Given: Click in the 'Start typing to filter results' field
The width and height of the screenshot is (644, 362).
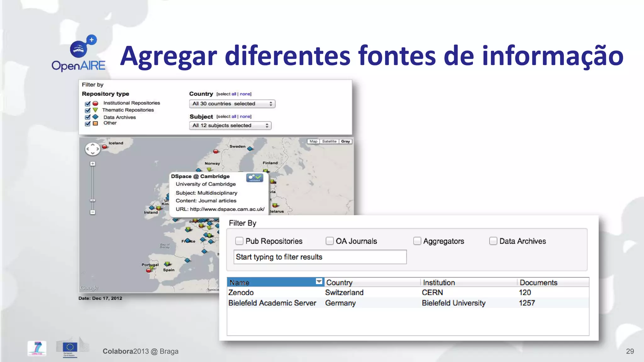Looking at the screenshot, I should point(320,257).
